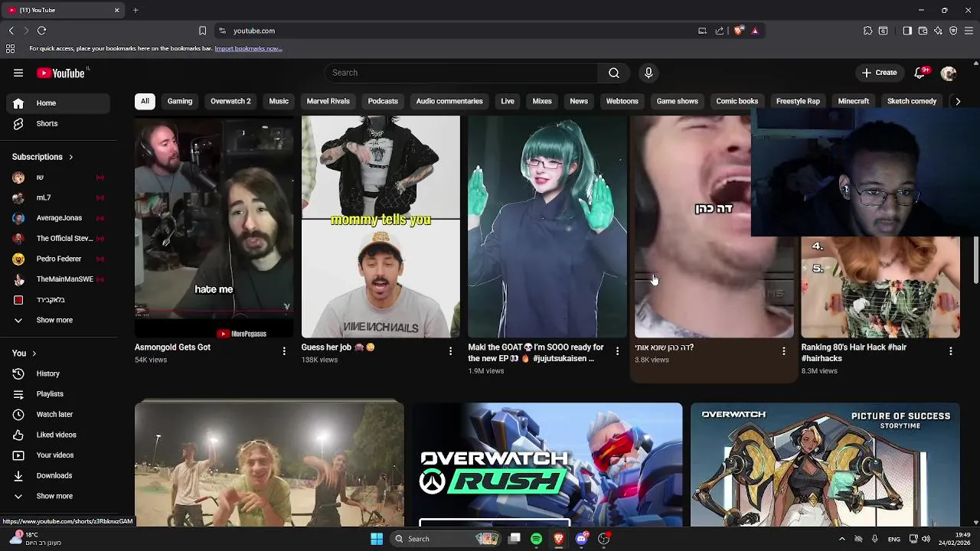Click the taskbar volume icon

pyautogui.click(x=926, y=539)
